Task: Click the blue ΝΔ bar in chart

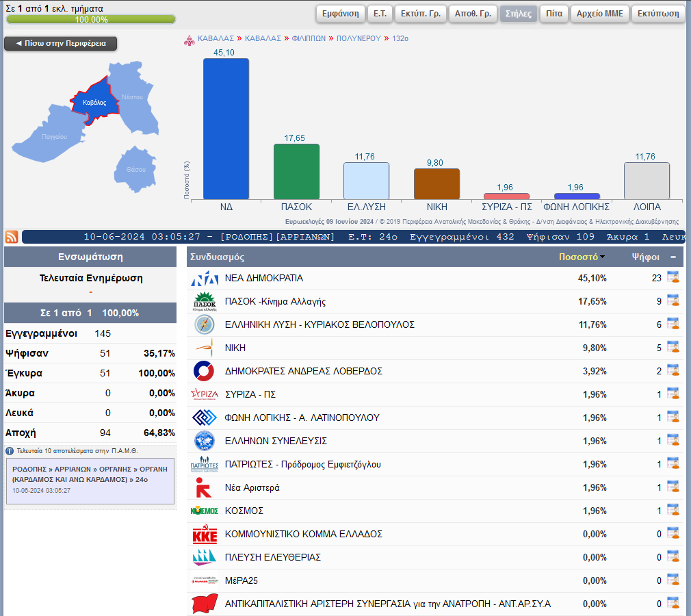Action: coord(226,130)
